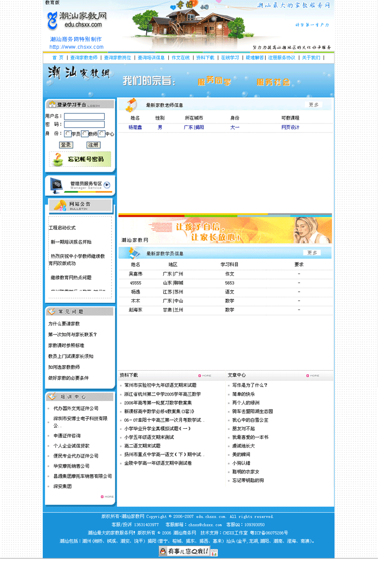Screen dimensions: 378x588
Task: Open 管理员服务专区 via its blue arrow icon
Action: click(107, 185)
